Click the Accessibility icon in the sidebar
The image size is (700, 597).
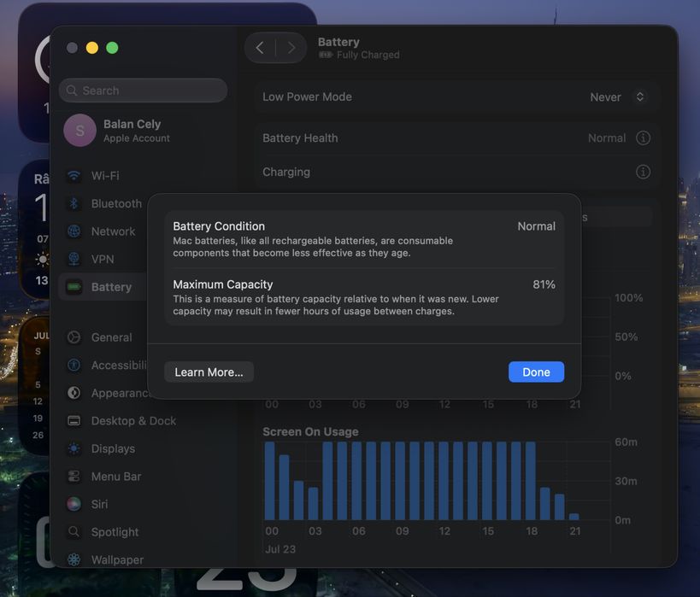(74, 365)
